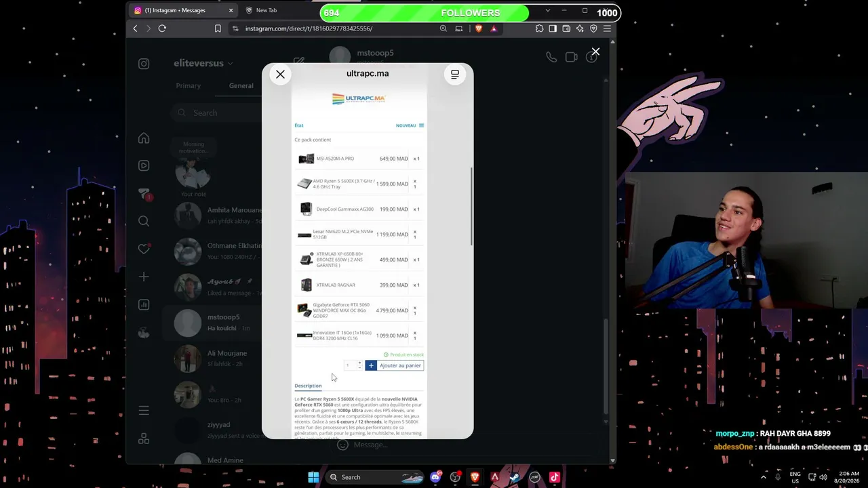The height and width of the screenshot is (488, 868).
Task: Show hidden system tray icons
Action: pos(764,477)
